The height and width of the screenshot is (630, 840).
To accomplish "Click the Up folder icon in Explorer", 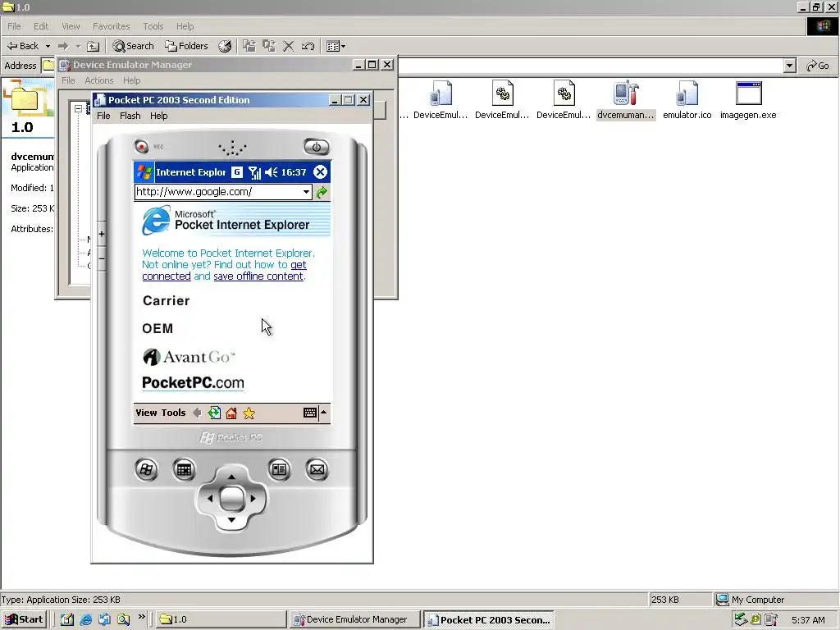I will 94,46.
